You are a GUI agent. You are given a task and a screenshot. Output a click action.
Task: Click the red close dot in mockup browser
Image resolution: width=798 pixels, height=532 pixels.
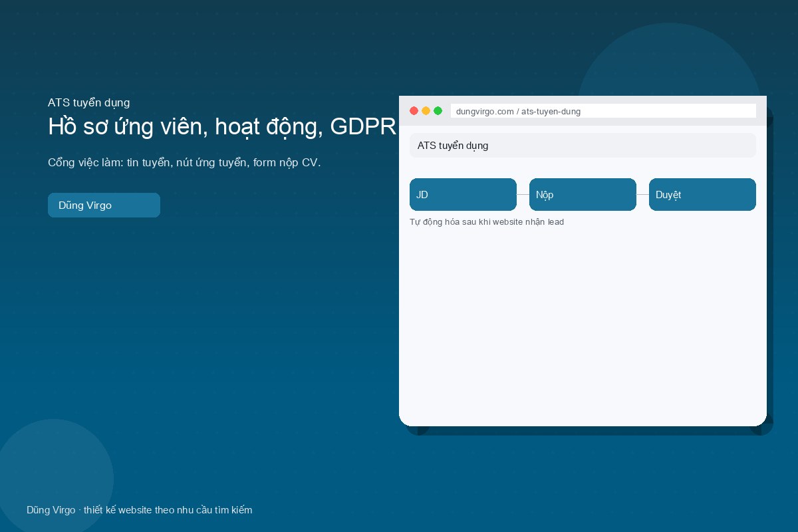tap(414, 111)
